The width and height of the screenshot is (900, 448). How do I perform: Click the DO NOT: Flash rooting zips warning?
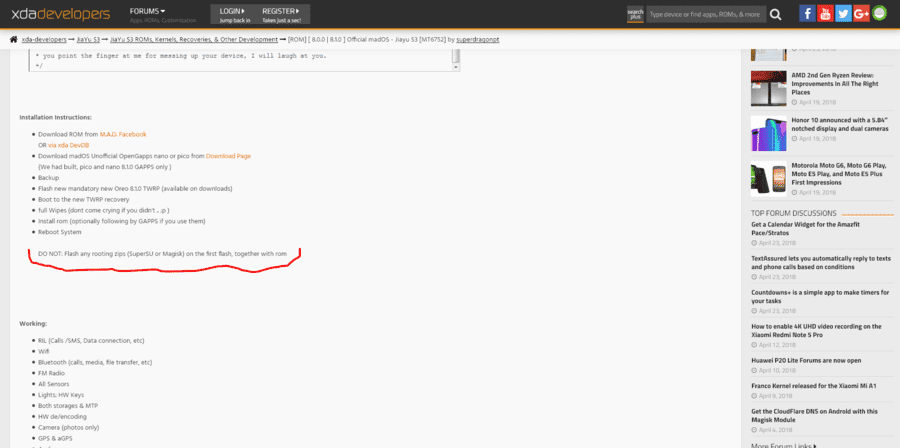coord(162,254)
